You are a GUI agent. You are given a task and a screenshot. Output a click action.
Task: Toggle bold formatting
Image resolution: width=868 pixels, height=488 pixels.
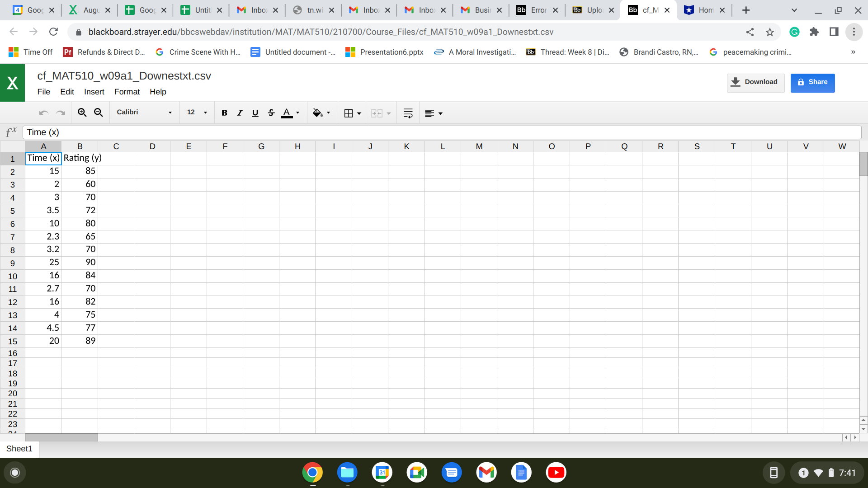pos(224,113)
